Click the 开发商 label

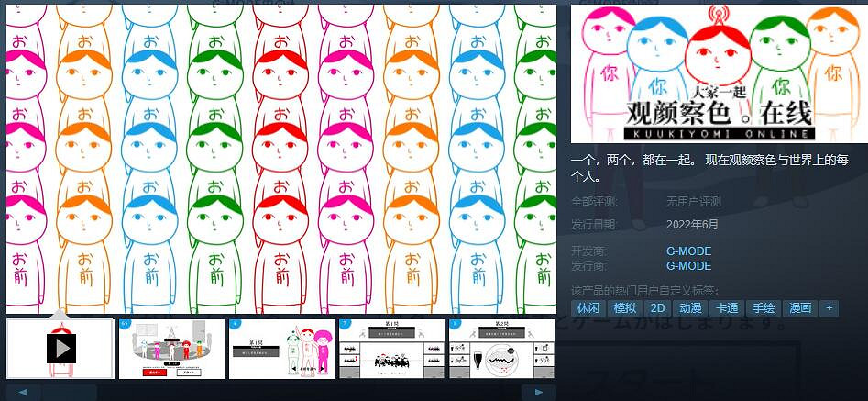point(589,251)
